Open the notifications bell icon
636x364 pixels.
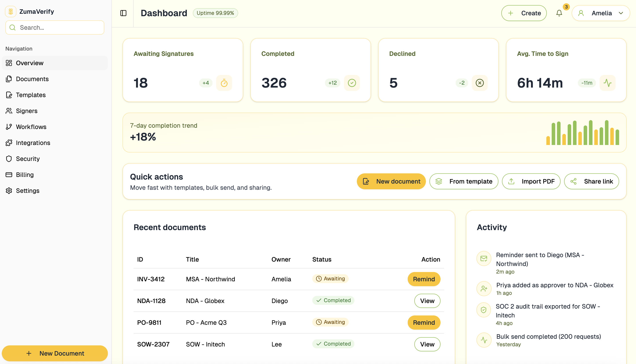559,13
